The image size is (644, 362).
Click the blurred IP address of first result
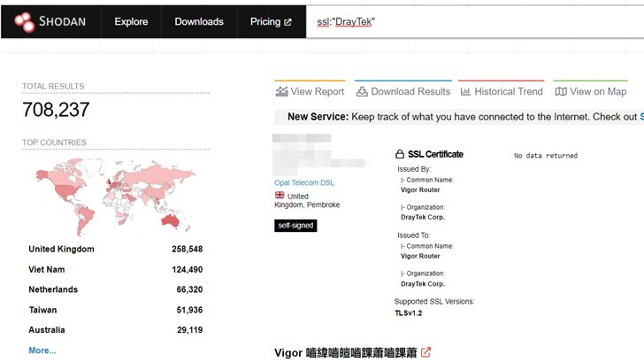320,155
